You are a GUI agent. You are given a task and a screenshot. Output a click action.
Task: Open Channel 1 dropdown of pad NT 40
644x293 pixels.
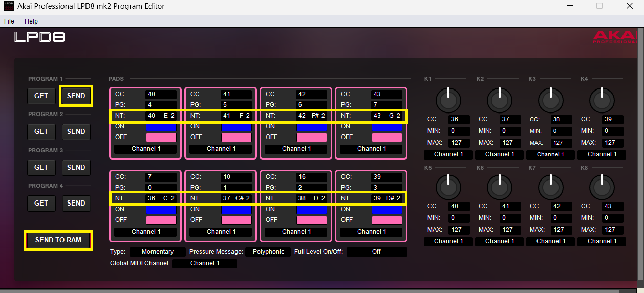[x=145, y=149]
